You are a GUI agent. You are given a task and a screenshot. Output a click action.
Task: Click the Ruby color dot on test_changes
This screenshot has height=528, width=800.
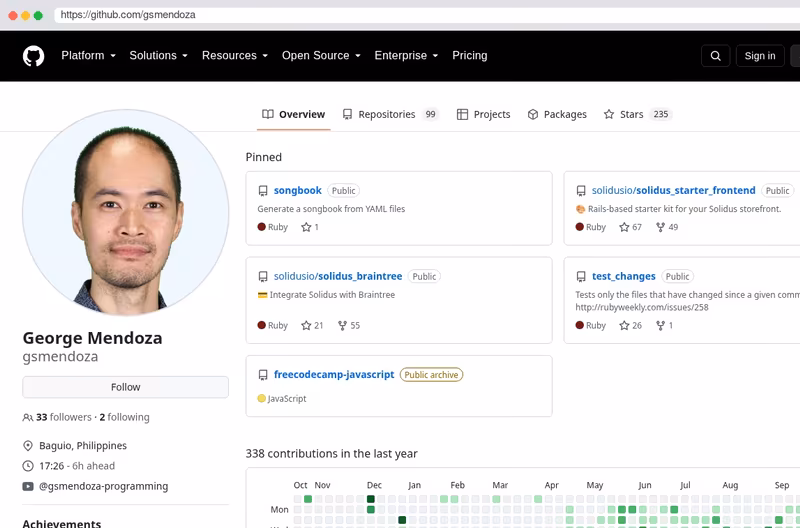click(580, 325)
